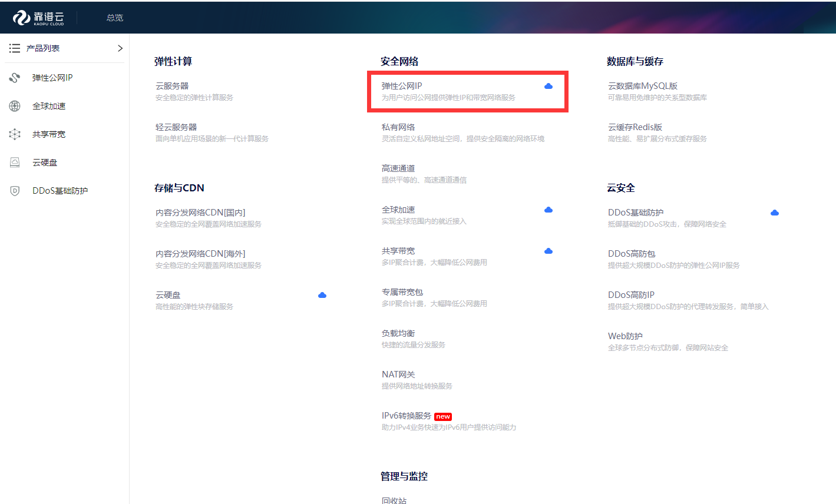This screenshot has width=836, height=504.
Task: Click the 全球加速 globe sidebar icon
Action: [15, 106]
